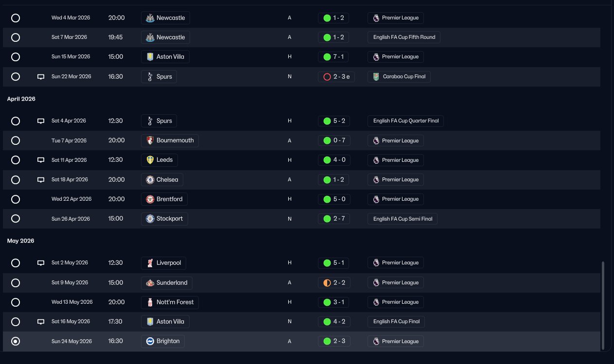Open the 0 - 7 Bournemouth match result

point(333,140)
